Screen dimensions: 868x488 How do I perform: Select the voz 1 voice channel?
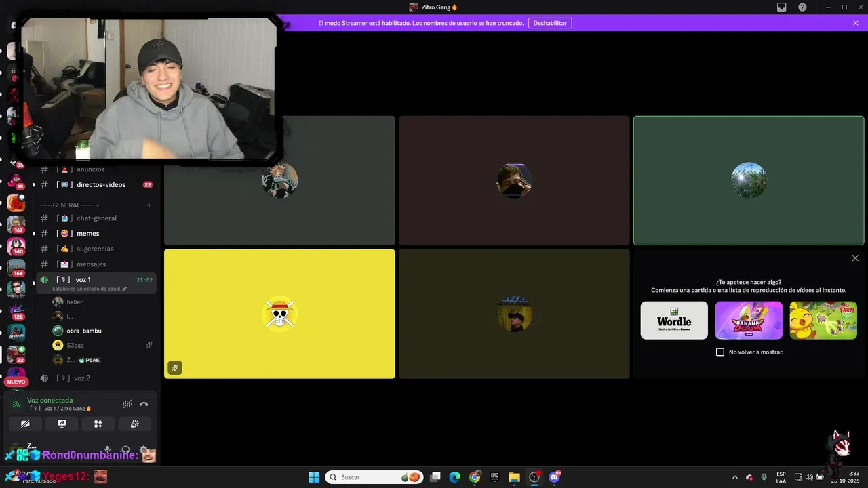(96, 283)
